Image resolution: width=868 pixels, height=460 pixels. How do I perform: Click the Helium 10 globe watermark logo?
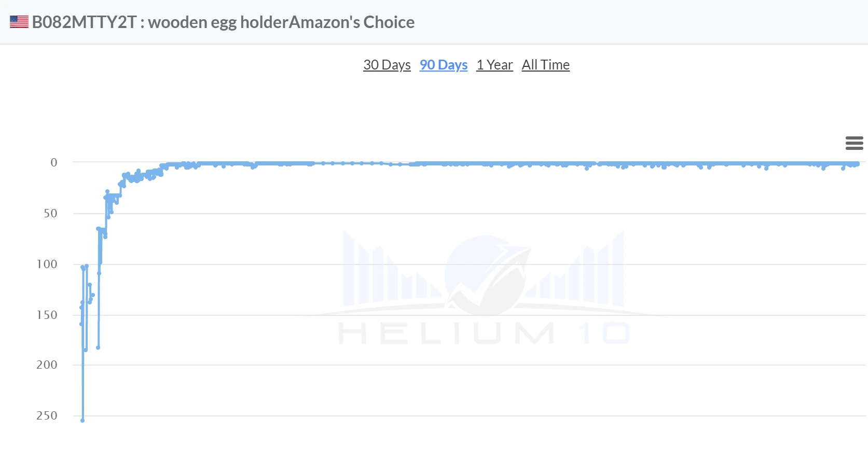pos(485,275)
